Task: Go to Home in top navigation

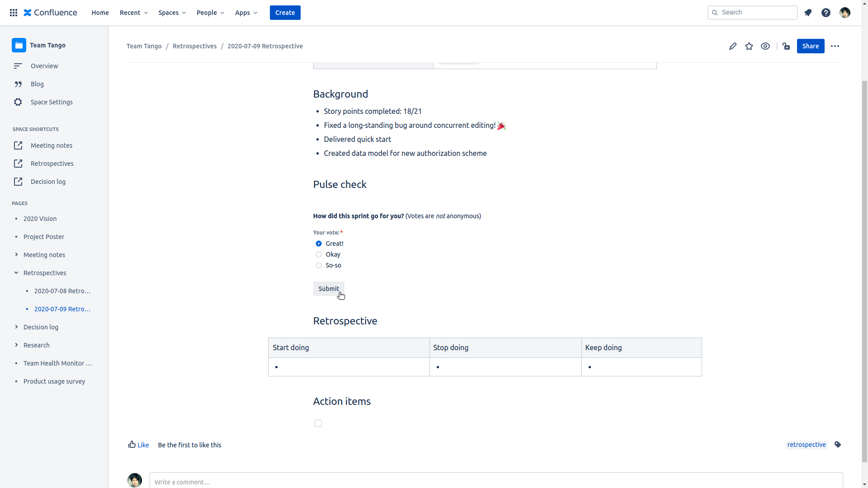Action: coord(100,13)
